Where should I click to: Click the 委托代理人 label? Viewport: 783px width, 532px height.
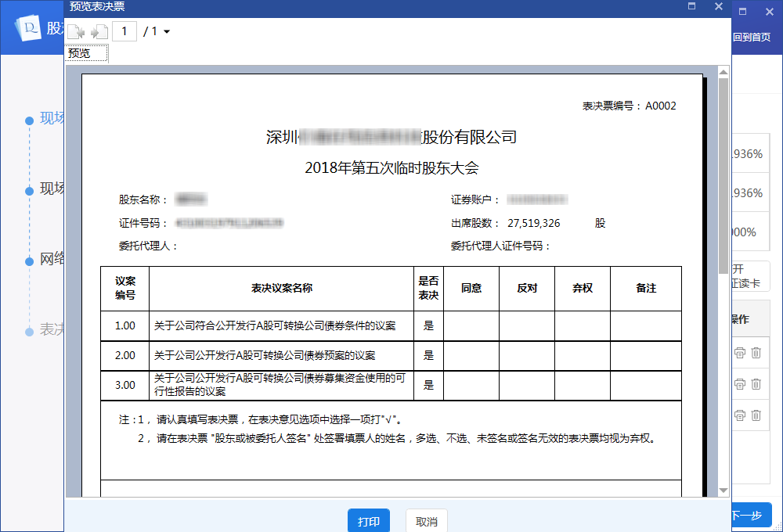(x=147, y=246)
